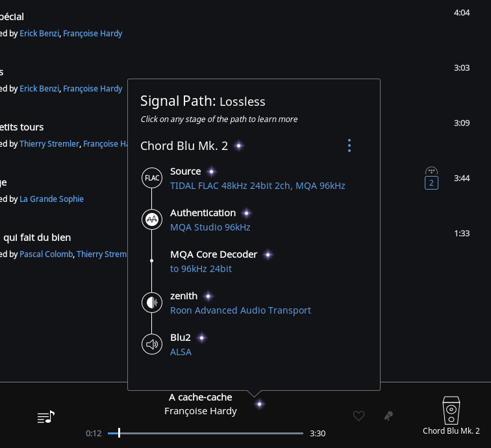Click the Blu2 speaker output icon

[x=152, y=344]
